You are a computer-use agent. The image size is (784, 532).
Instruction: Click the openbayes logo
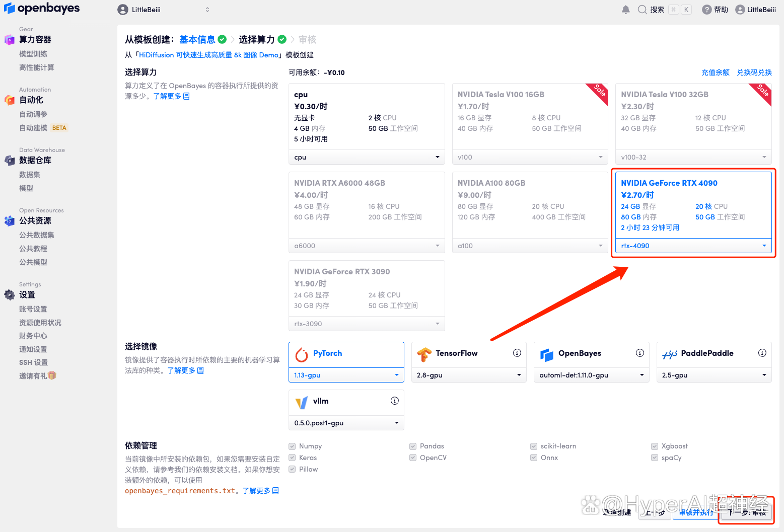coord(42,9)
